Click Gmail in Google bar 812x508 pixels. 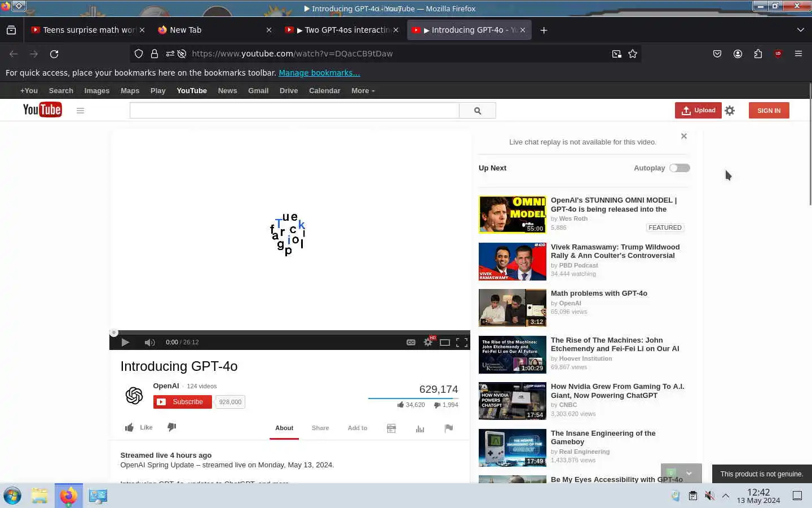point(258,90)
